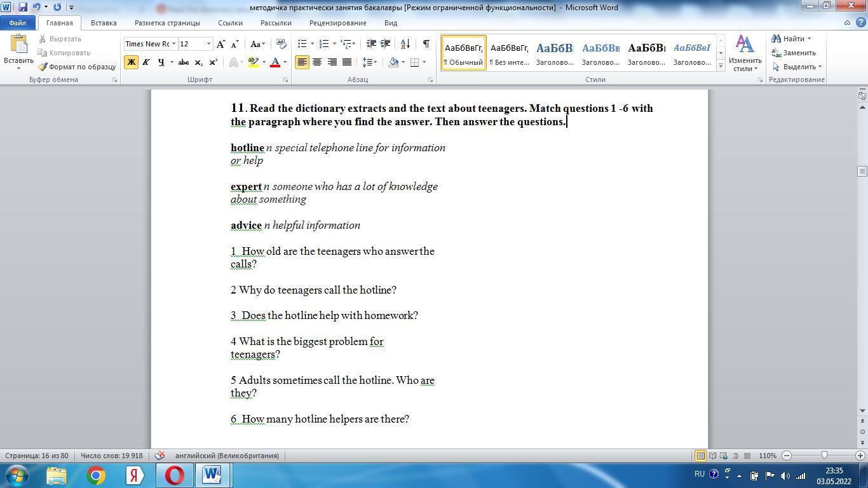Click the text highlight color button
This screenshot has height=488, width=868.
(x=254, y=62)
